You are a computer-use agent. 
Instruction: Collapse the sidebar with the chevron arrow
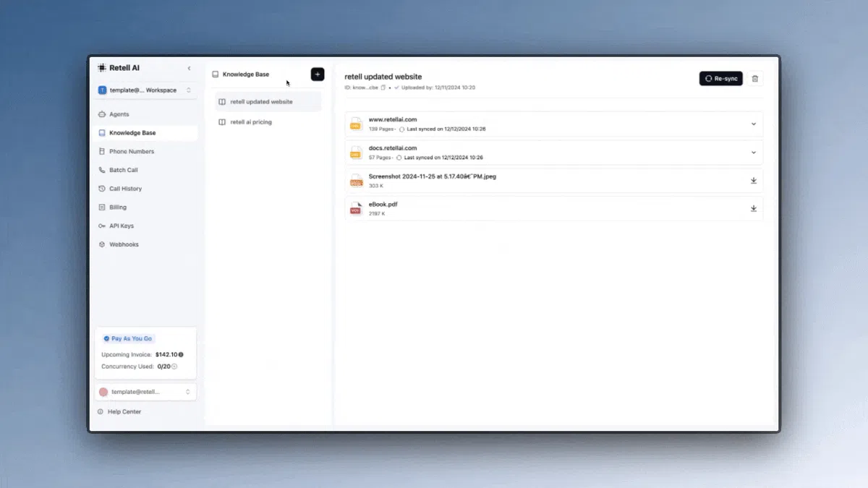[190, 68]
